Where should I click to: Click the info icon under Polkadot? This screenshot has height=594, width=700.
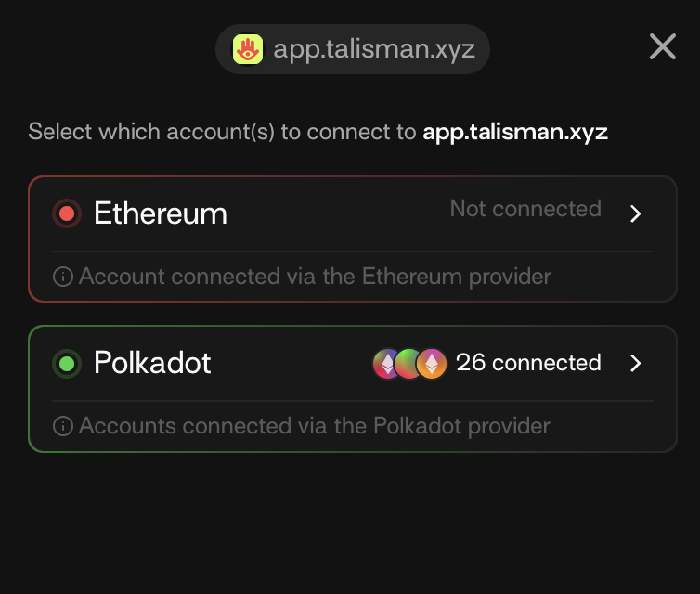coord(63,426)
